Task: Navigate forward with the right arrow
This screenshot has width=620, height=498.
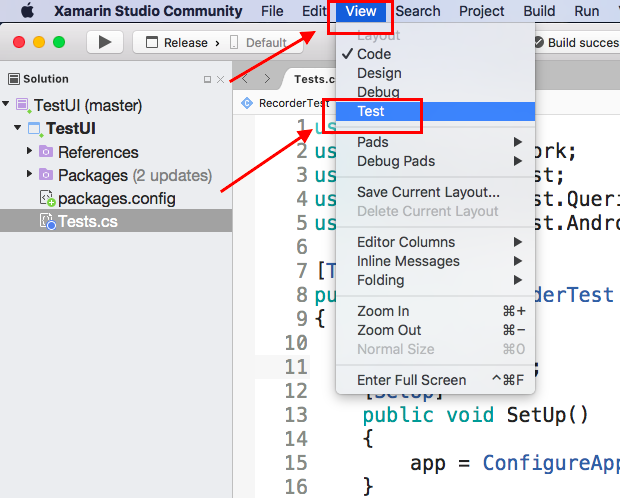Action: [x=267, y=79]
